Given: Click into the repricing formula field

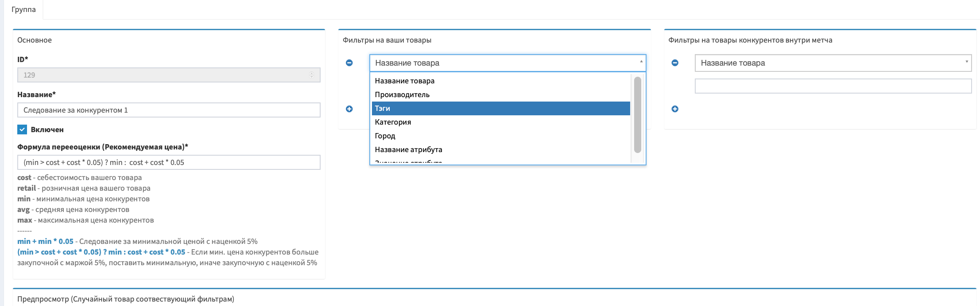Looking at the screenshot, I should pyautogui.click(x=169, y=162).
